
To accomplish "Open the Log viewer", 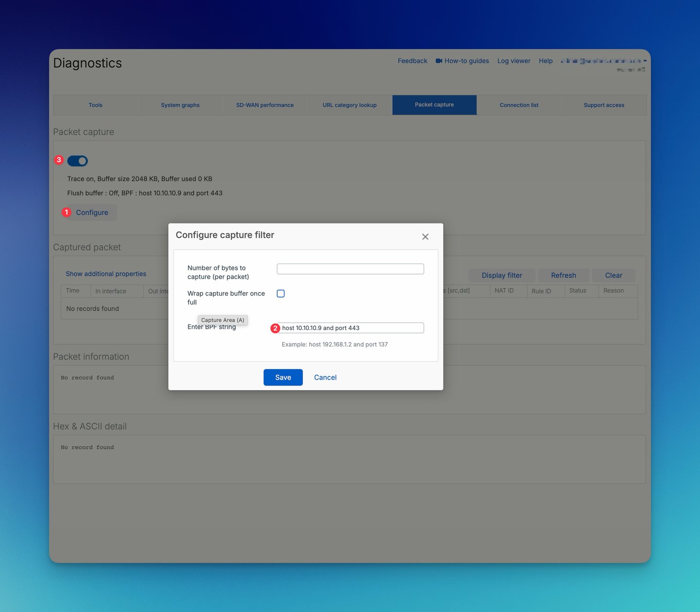I will [514, 61].
